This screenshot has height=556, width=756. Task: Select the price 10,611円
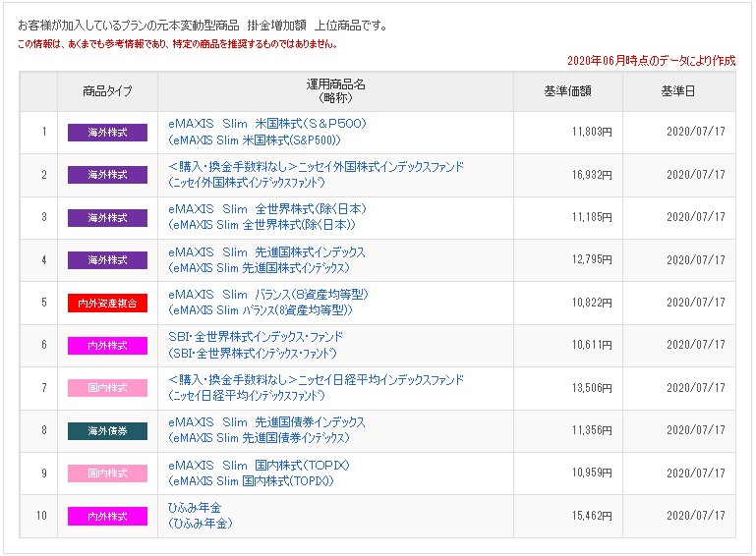click(592, 345)
